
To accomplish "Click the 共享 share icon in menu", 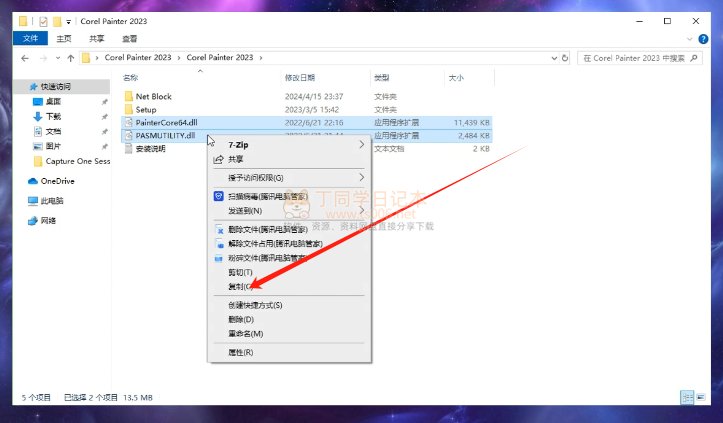I will 219,159.
